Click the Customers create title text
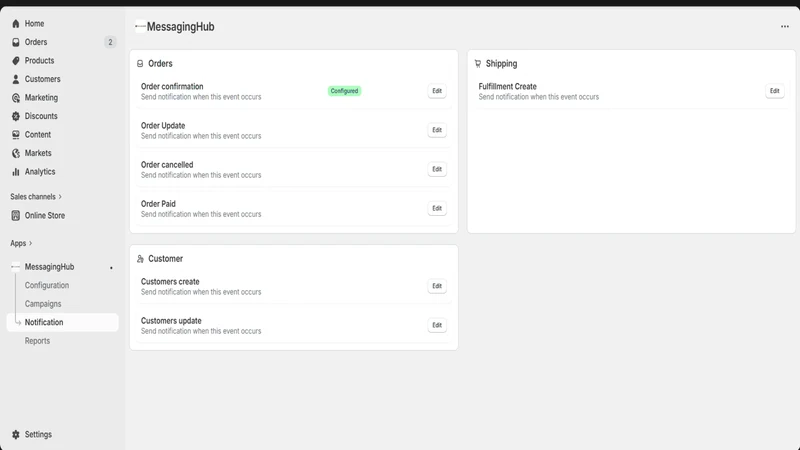Image resolution: width=800 pixels, height=450 pixels. tap(170, 282)
